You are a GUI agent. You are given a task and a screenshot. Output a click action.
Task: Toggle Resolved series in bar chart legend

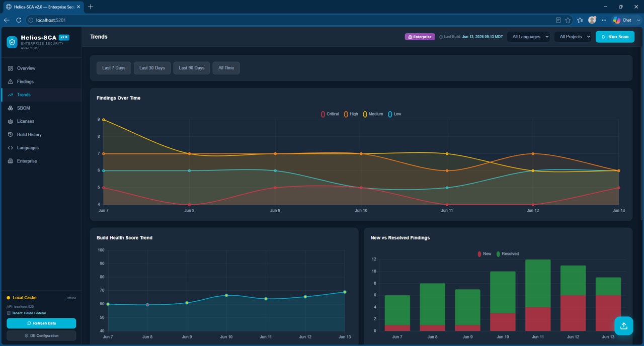(507, 254)
